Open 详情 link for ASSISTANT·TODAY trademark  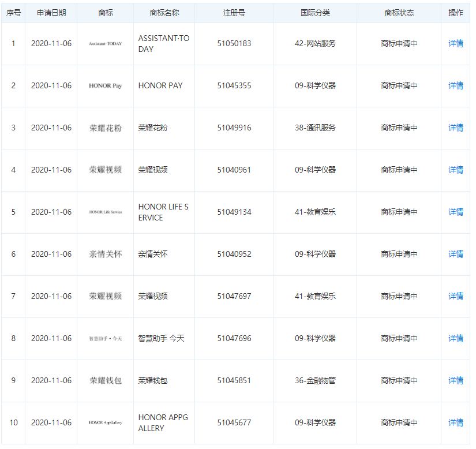point(455,43)
